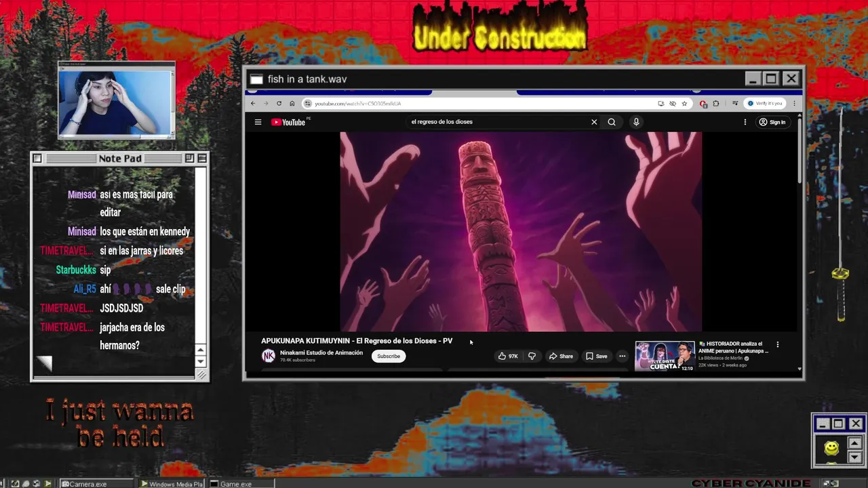Click the install/cast icon in address bar
The width and height of the screenshot is (868, 488).
pyautogui.click(x=660, y=104)
